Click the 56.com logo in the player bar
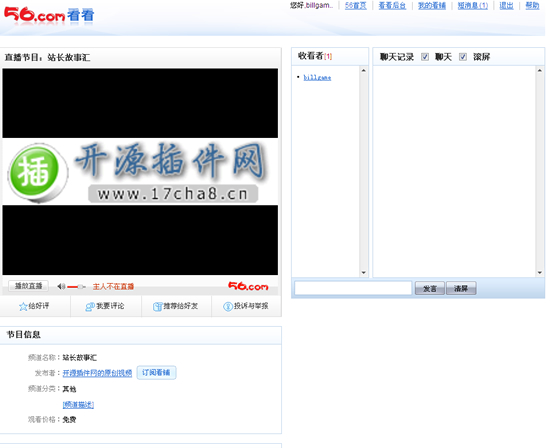This screenshot has height=448, width=550. [x=248, y=286]
